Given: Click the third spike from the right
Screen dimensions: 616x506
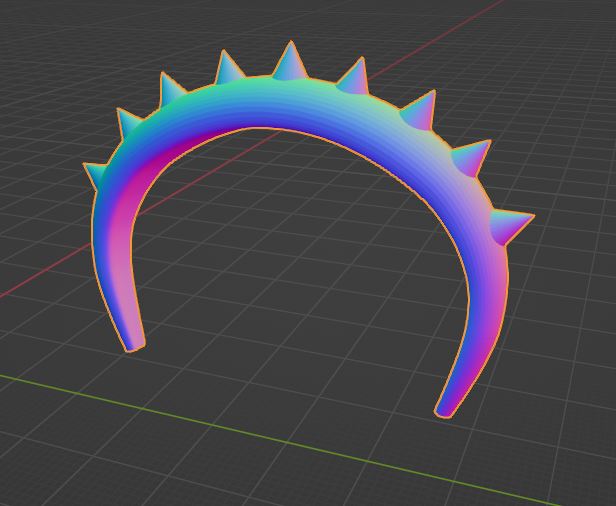Looking at the screenshot, I should [420, 109].
